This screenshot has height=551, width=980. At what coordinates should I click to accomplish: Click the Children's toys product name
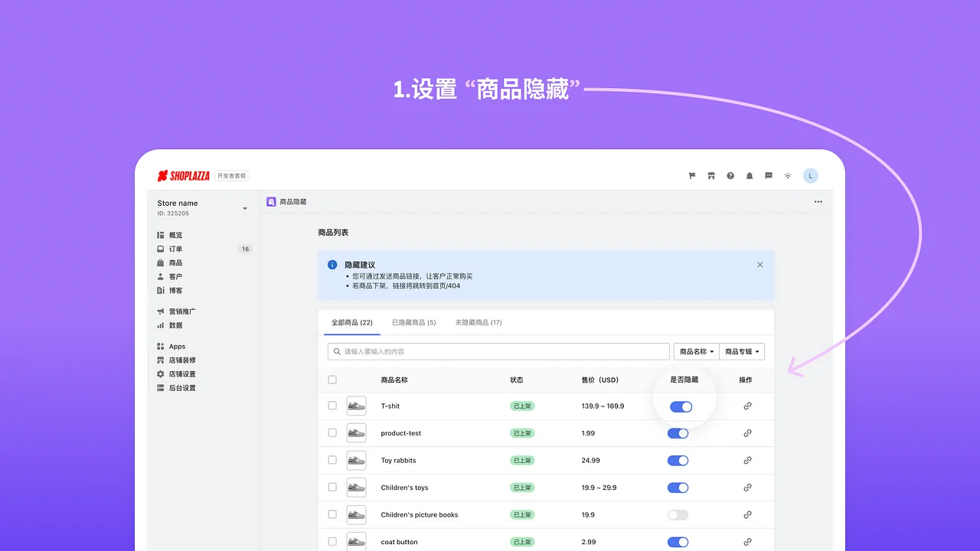point(404,487)
